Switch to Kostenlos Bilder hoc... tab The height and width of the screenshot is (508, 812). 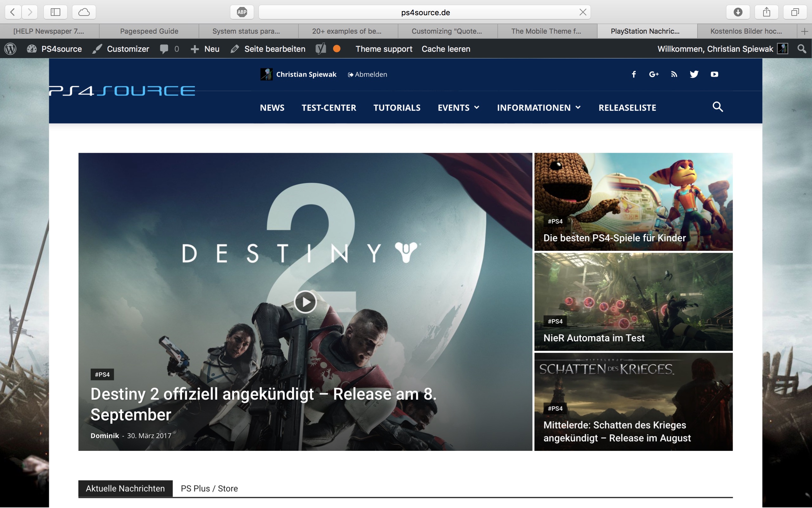point(747,31)
